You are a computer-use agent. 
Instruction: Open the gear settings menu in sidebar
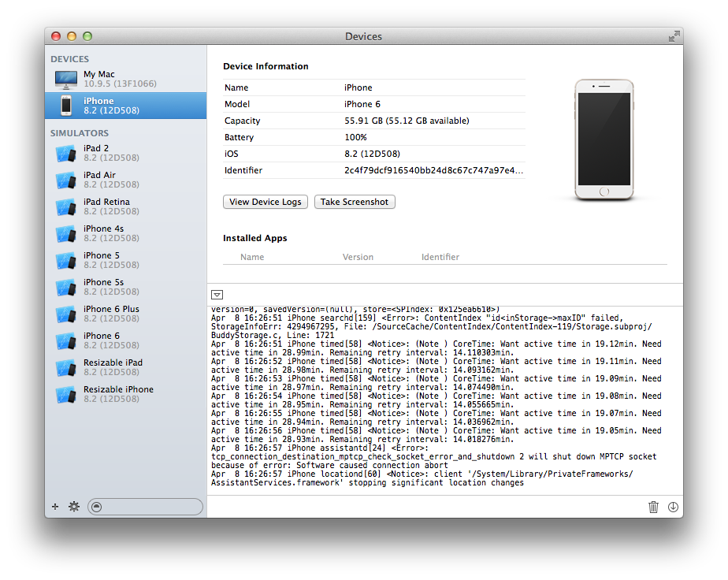(x=74, y=507)
